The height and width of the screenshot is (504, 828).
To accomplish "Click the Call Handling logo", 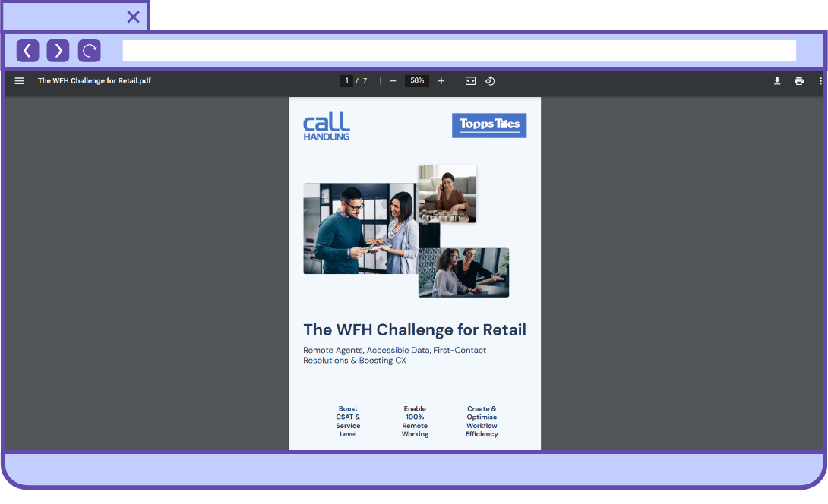I will point(327,126).
